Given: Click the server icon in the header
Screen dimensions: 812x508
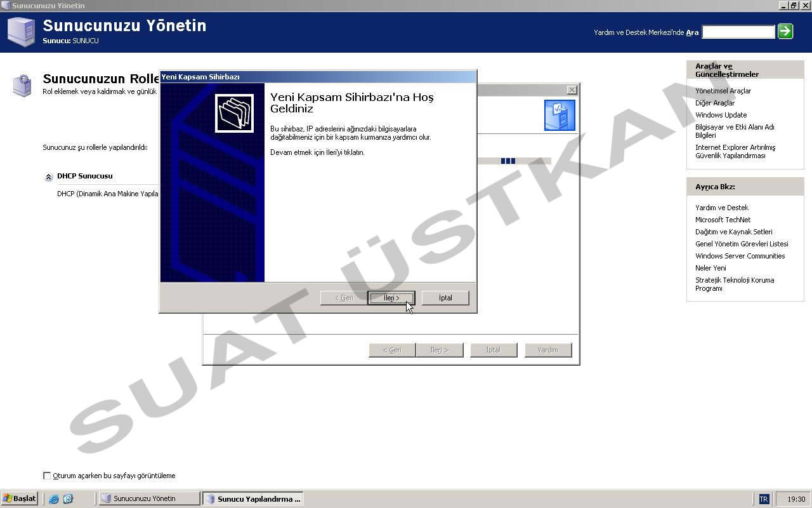Looking at the screenshot, I should [22, 31].
